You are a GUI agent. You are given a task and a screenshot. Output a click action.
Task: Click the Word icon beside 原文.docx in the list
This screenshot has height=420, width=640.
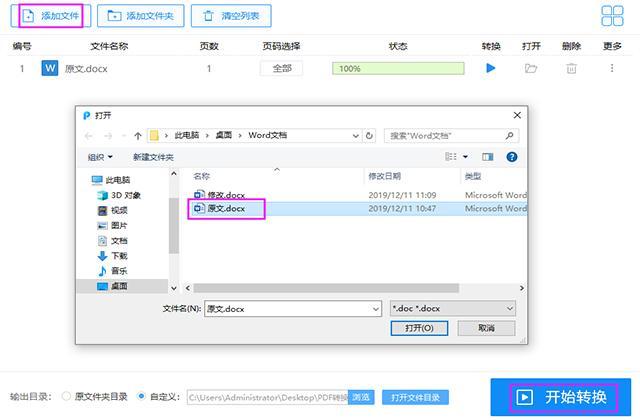click(x=50, y=68)
